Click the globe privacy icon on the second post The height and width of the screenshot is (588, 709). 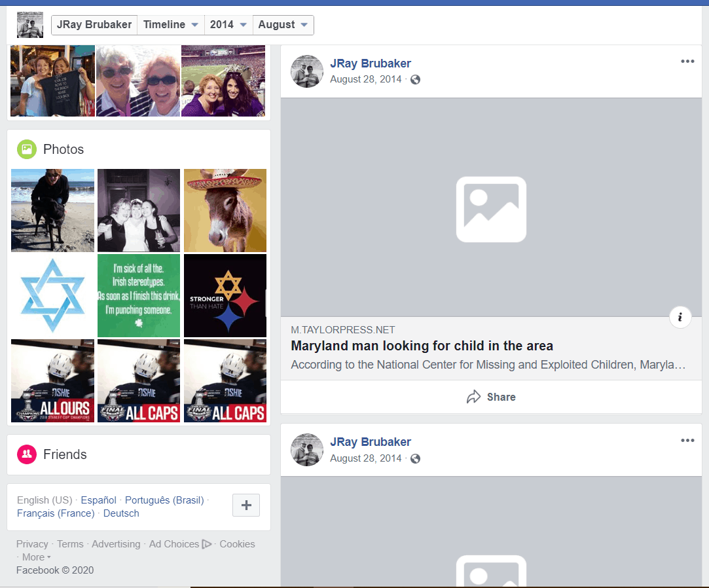click(x=415, y=458)
